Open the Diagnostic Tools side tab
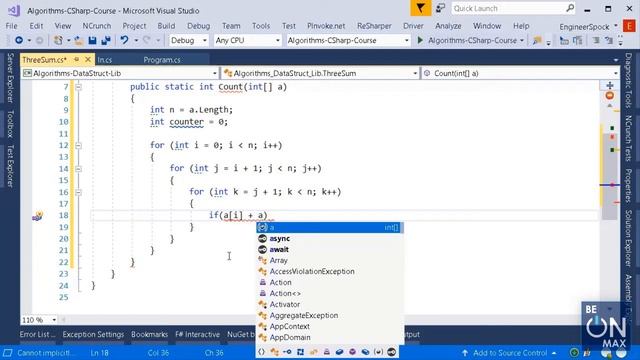Image resolution: width=640 pixels, height=360 pixels. click(x=629, y=80)
